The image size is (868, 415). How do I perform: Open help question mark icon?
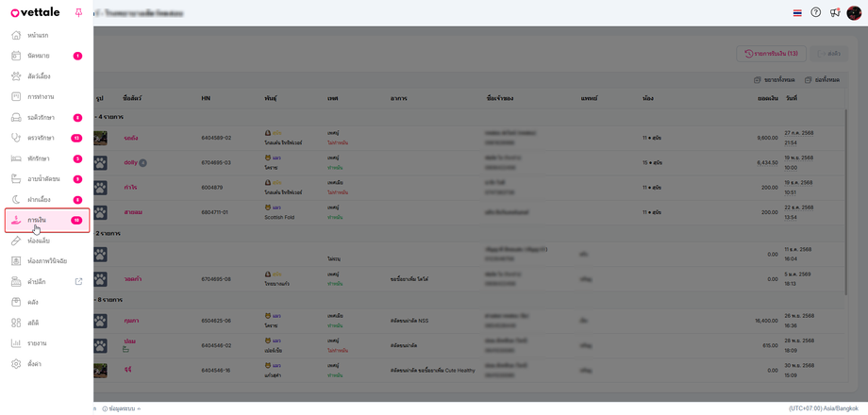[815, 12]
